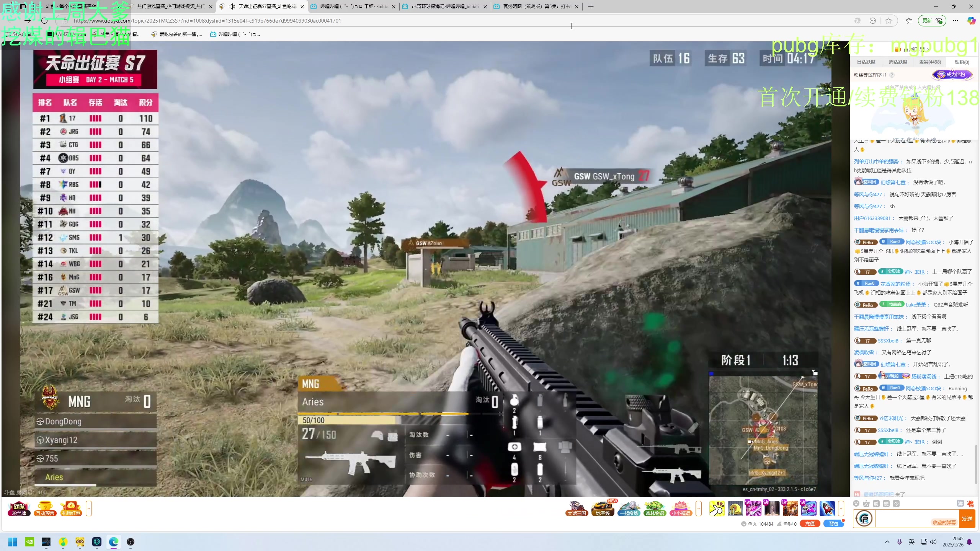Expand the gift bar arrow

point(841,509)
